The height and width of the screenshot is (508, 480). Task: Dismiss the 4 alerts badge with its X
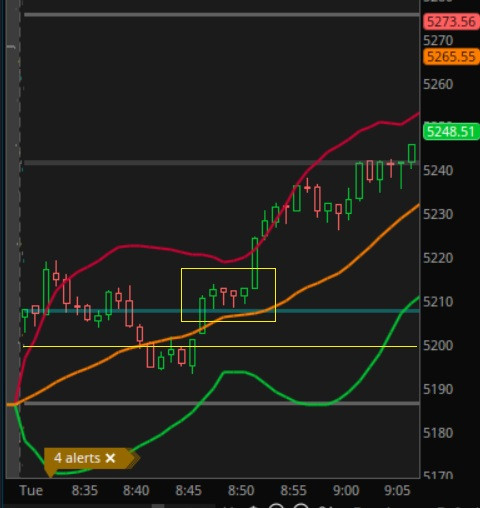[x=110, y=458]
